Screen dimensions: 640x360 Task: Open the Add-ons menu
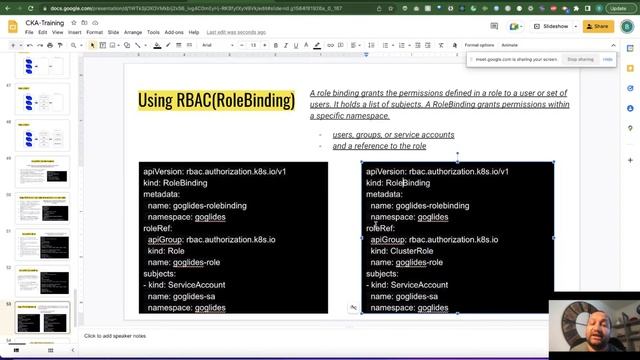click(x=174, y=32)
